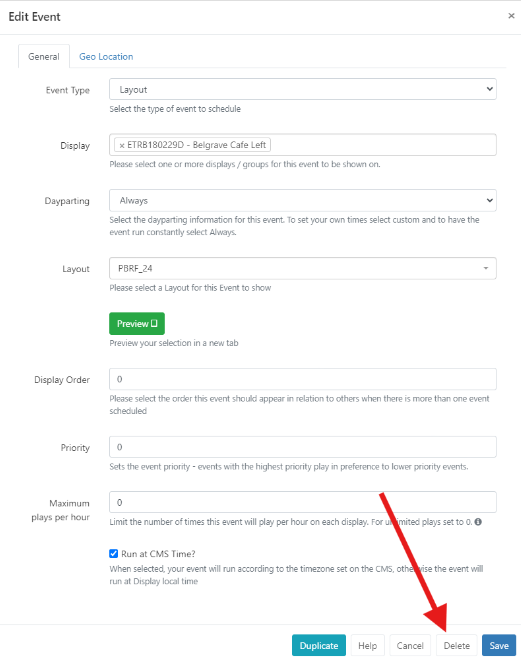Cancel editing the event
The width and height of the screenshot is (521, 664).
click(410, 645)
